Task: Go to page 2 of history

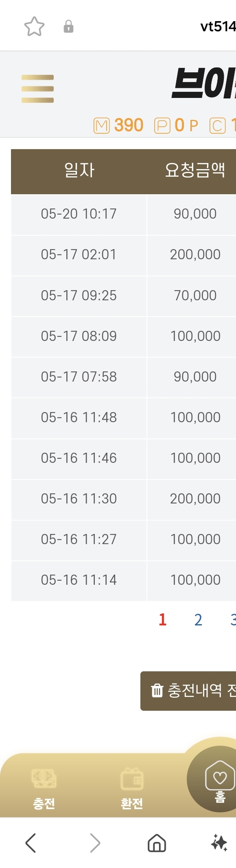Action: pyautogui.click(x=198, y=620)
